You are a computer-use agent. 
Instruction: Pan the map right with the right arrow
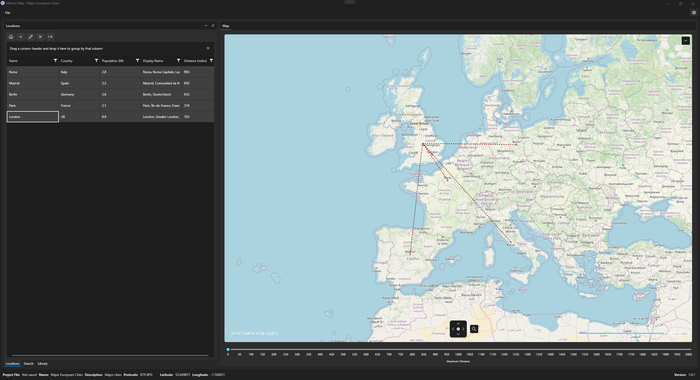(x=463, y=329)
